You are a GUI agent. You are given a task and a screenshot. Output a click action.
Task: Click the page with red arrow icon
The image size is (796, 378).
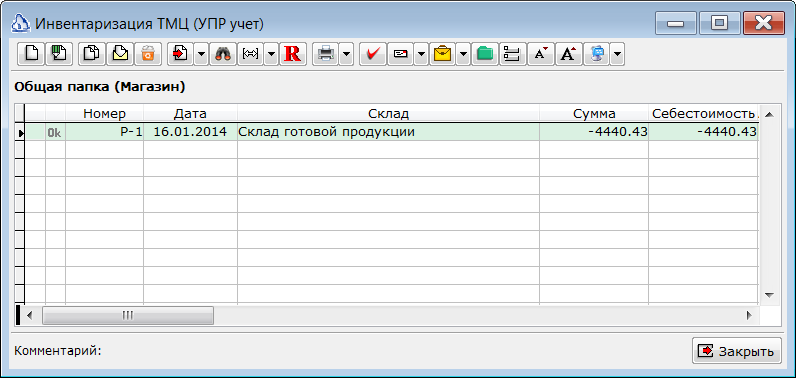coord(180,53)
